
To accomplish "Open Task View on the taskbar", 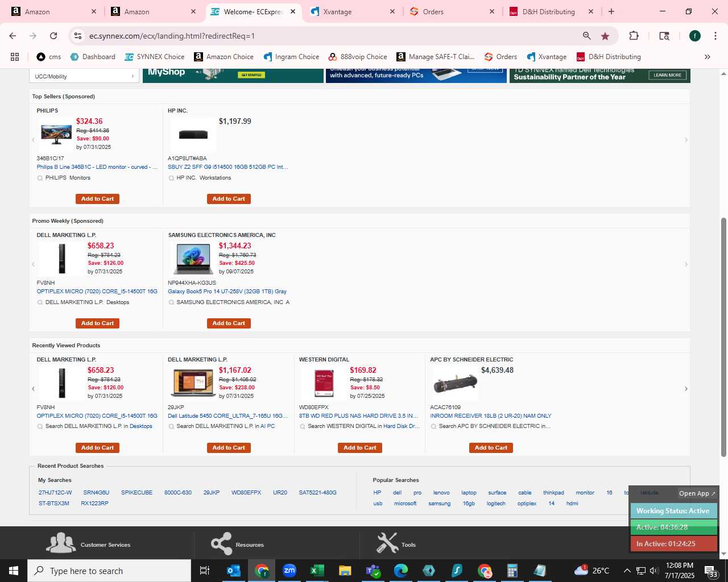I will coord(205,571).
